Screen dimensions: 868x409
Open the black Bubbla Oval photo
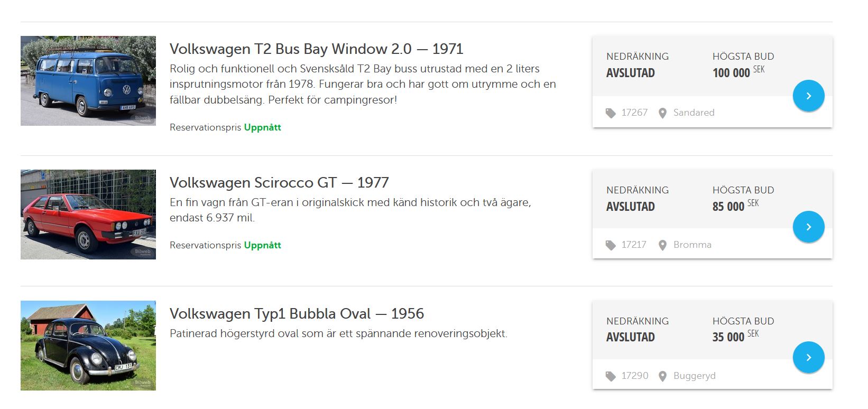click(88, 346)
